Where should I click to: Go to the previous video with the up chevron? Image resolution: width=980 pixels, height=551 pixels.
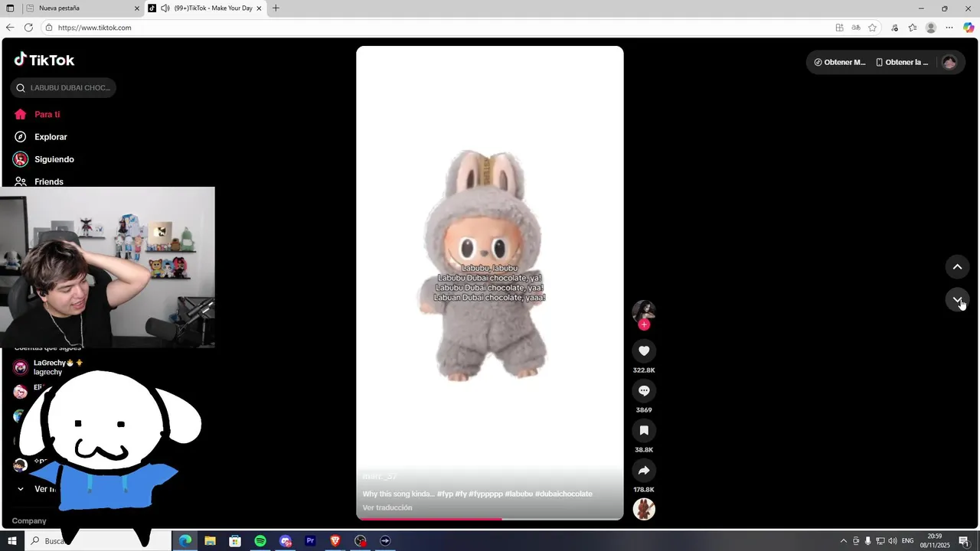[x=957, y=266]
